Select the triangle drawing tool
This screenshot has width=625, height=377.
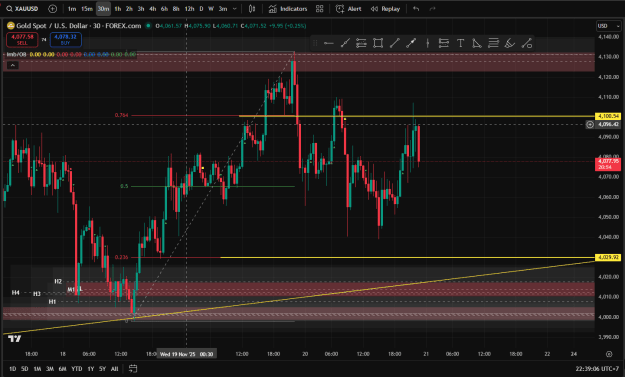(477, 43)
